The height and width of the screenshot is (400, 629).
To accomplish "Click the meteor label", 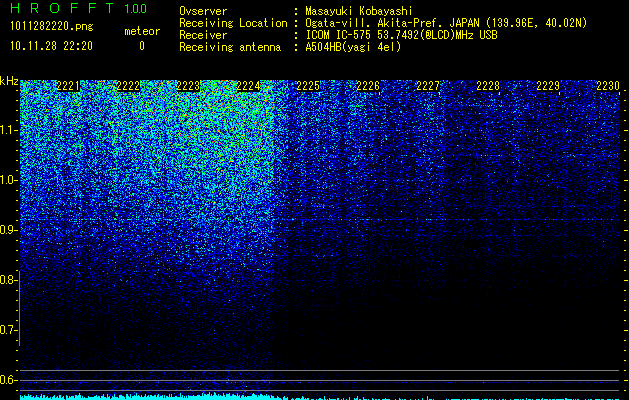I will coord(142,31).
